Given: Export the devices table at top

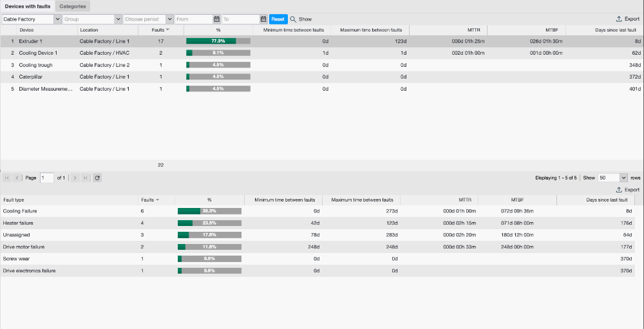Looking at the screenshot, I should [x=627, y=19].
